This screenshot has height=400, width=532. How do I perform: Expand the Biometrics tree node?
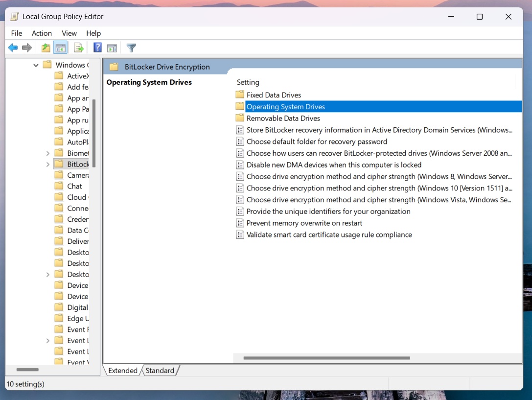[x=47, y=153]
